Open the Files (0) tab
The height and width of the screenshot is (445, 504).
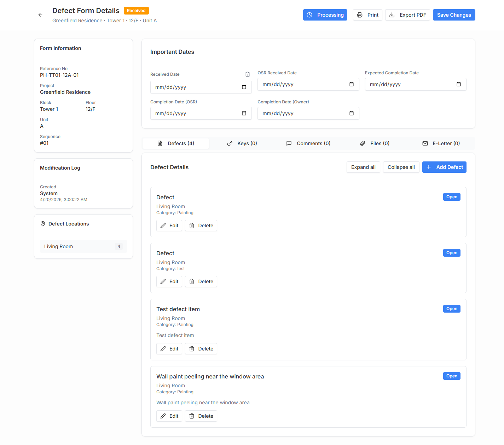[x=375, y=143]
